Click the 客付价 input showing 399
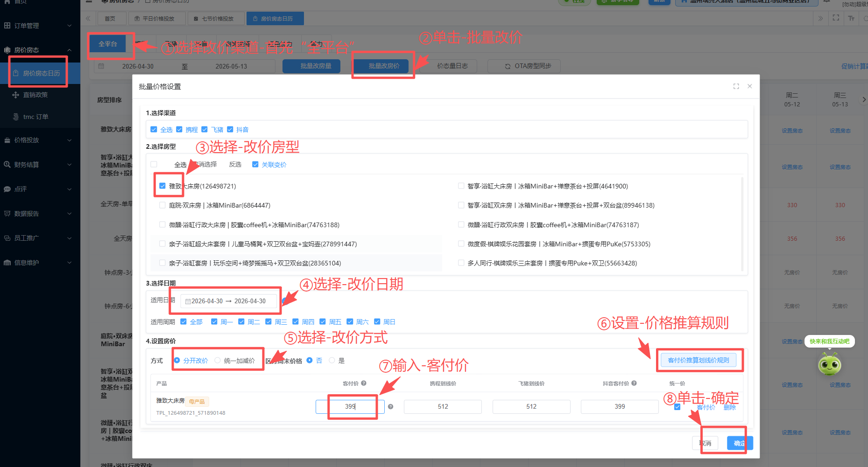Viewport: 868px width, 467px height. pos(350,407)
